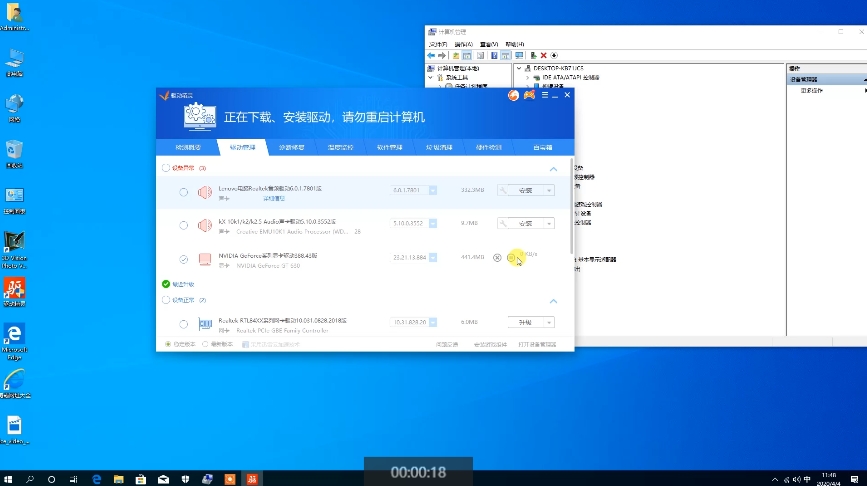Image resolution: width=867 pixels, height=486 pixels.
Task: Click the blue Help icon in Computer Management toolbar
Action: pyautogui.click(x=494, y=55)
